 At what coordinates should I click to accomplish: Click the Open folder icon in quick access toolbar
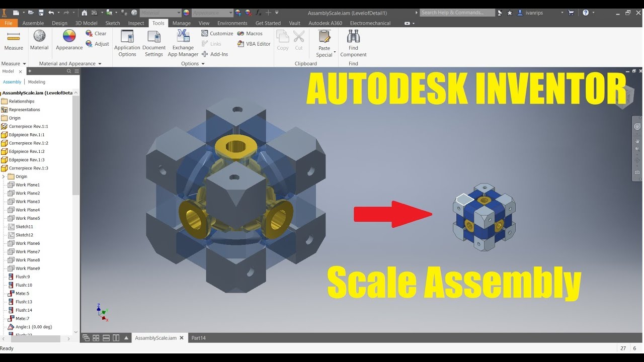click(x=31, y=13)
